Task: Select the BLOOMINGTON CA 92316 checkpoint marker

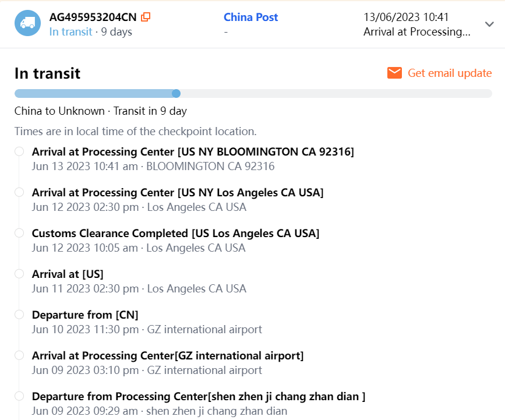Action: pos(19,151)
